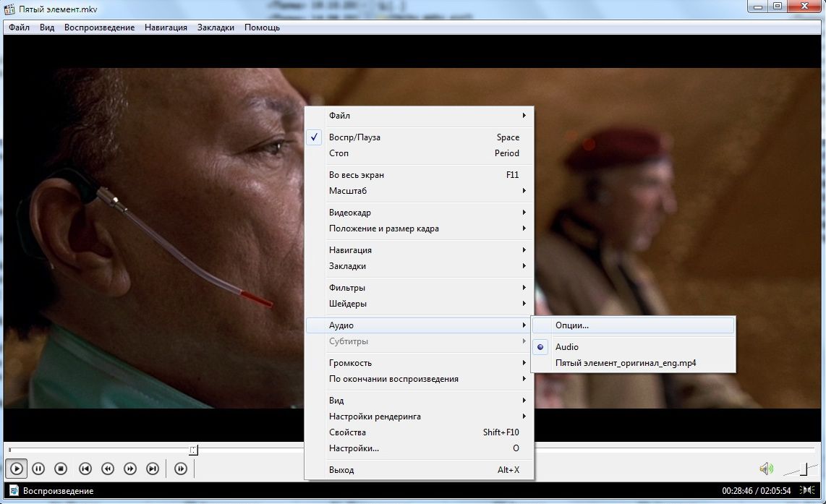This screenshot has height=504, width=826.
Task: Click the frame step button
Action: click(x=181, y=468)
